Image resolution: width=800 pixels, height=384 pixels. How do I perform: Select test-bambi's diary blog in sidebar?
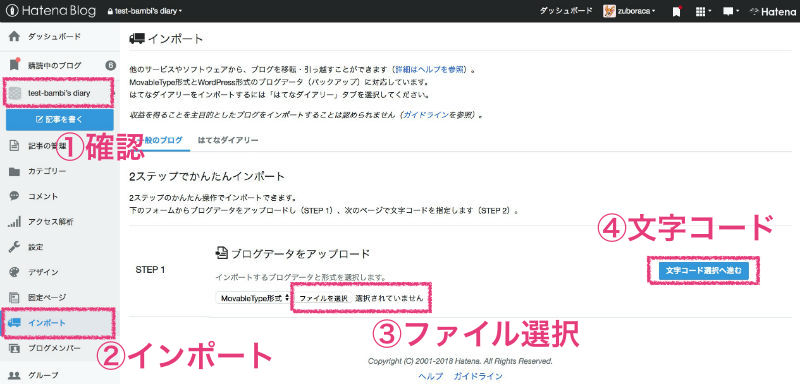tap(59, 93)
